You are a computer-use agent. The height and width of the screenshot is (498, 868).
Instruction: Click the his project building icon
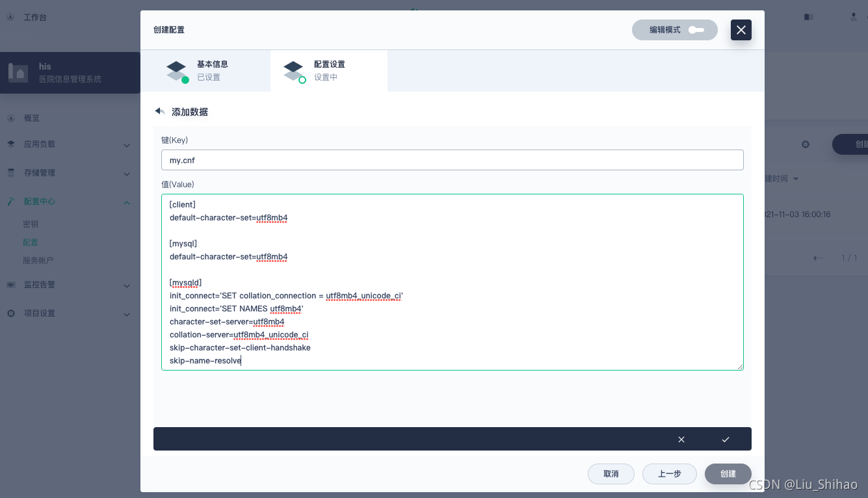[18, 73]
